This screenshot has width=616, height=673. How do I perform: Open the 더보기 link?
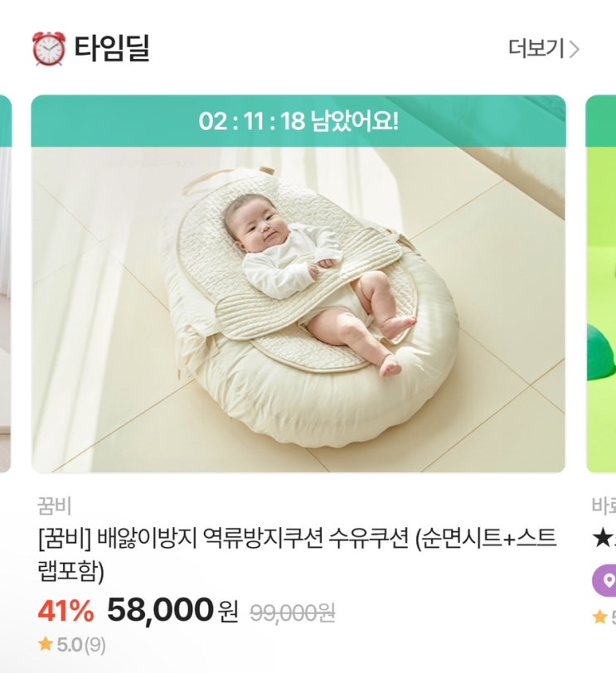pyautogui.click(x=535, y=49)
